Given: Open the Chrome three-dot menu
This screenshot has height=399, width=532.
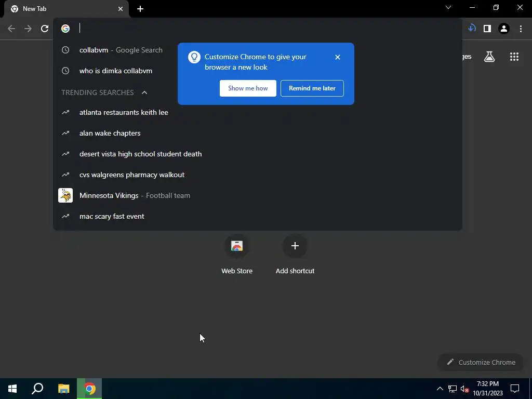Looking at the screenshot, I should click(x=521, y=29).
